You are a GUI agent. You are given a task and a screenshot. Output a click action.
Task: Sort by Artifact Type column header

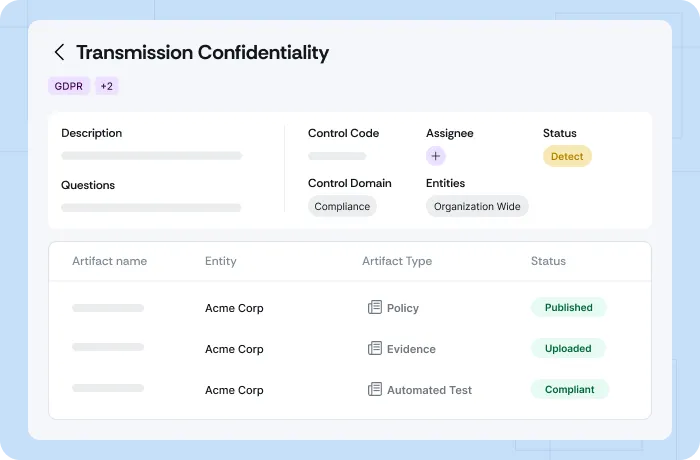point(397,261)
